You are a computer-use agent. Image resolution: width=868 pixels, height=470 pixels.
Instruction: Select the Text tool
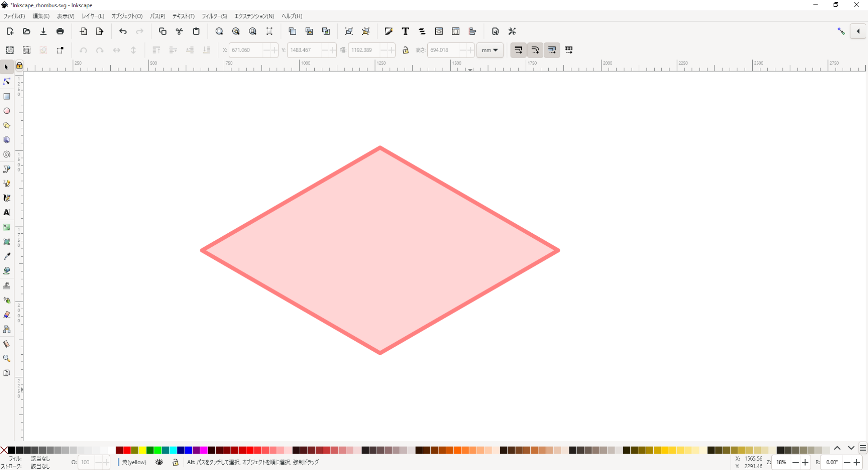pyautogui.click(x=6, y=212)
